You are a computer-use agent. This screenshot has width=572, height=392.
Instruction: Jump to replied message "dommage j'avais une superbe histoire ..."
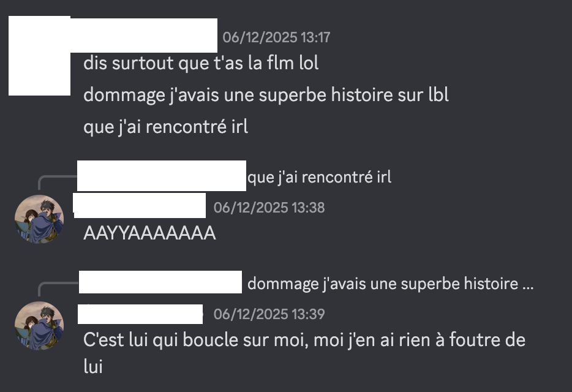[x=390, y=284]
